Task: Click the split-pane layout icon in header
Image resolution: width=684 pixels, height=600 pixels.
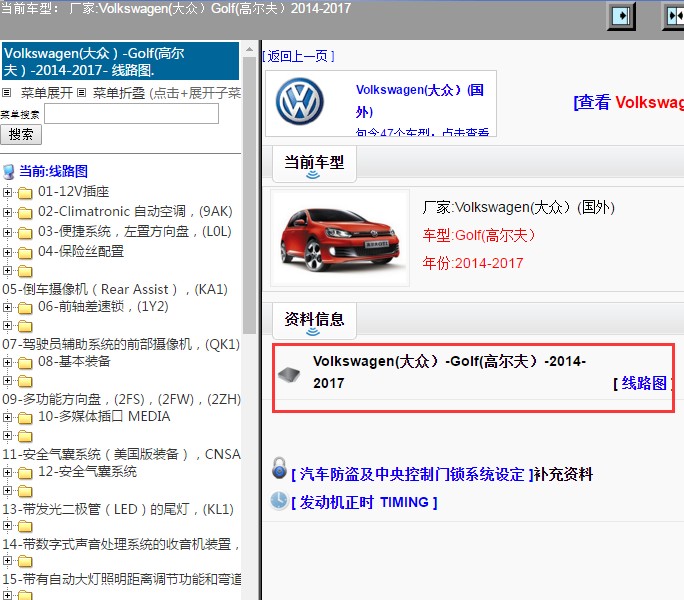Action: [674, 16]
